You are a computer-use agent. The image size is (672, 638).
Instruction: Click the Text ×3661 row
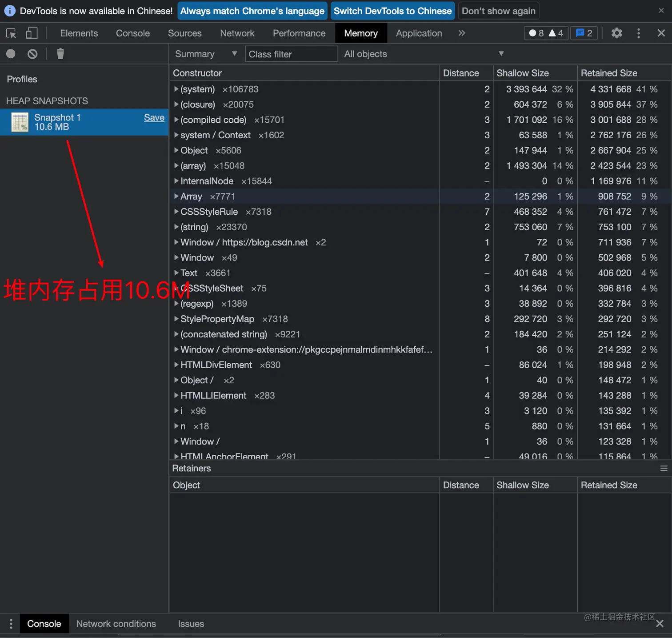coord(420,273)
